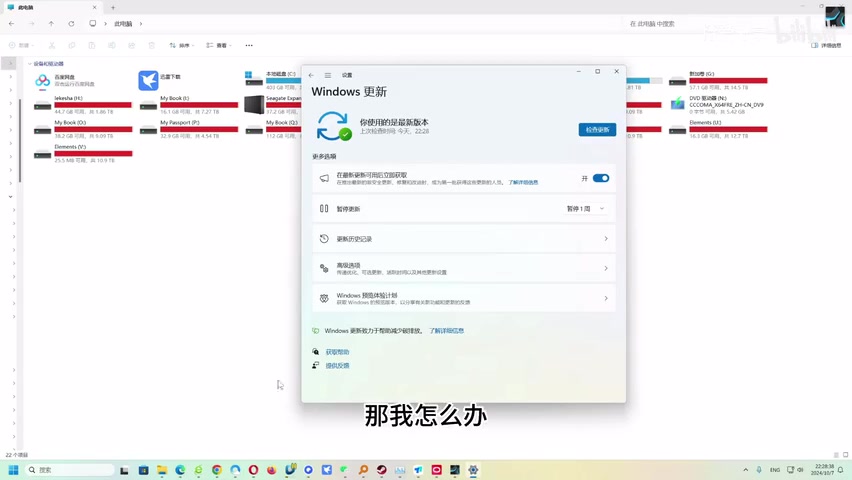The height and width of the screenshot is (480, 852).
Task: Open the Settings gear taskbar icon
Action: (x=473, y=470)
